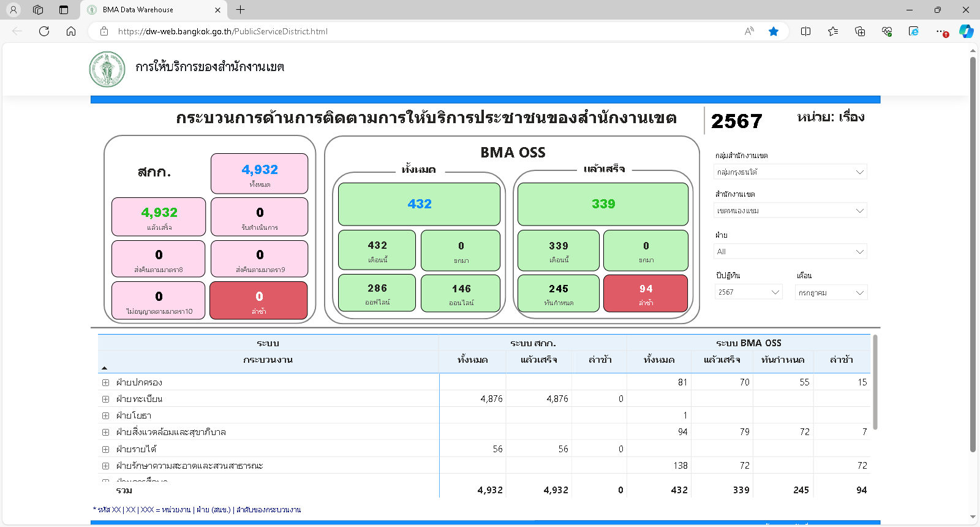Open the read aloud icon
The image size is (980, 527).
pos(749,31)
